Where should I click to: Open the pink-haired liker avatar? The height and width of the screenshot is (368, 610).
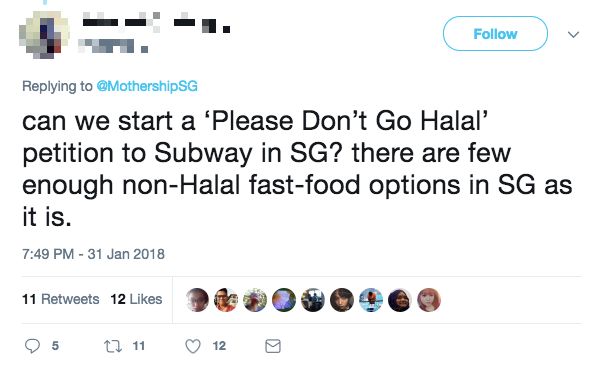click(x=429, y=300)
